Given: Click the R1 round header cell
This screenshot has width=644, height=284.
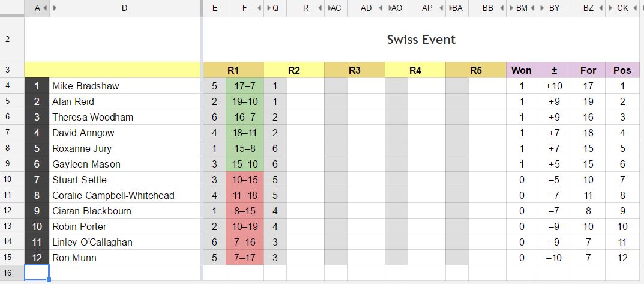Looking at the screenshot, I should pos(233,70).
